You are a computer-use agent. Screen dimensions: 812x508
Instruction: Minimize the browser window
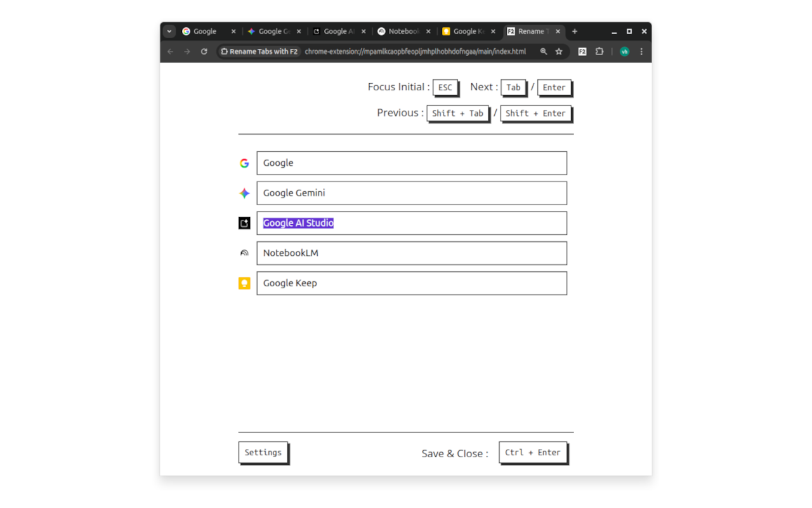pyautogui.click(x=614, y=31)
